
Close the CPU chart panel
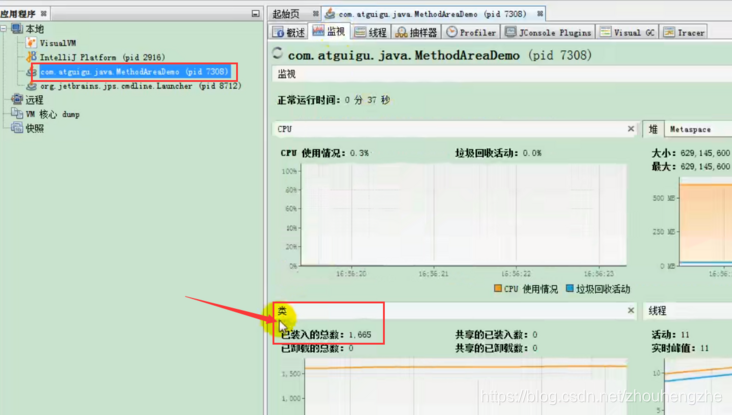click(631, 128)
